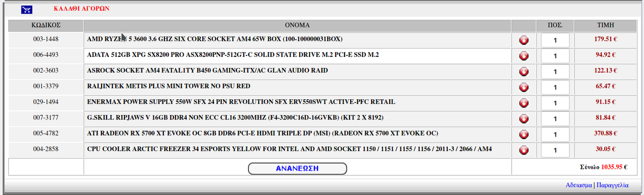The height and width of the screenshot is (195, 644).
Task: Remove G.Skill Ripjaws V RAM from cart
Action: pos(524,118)
